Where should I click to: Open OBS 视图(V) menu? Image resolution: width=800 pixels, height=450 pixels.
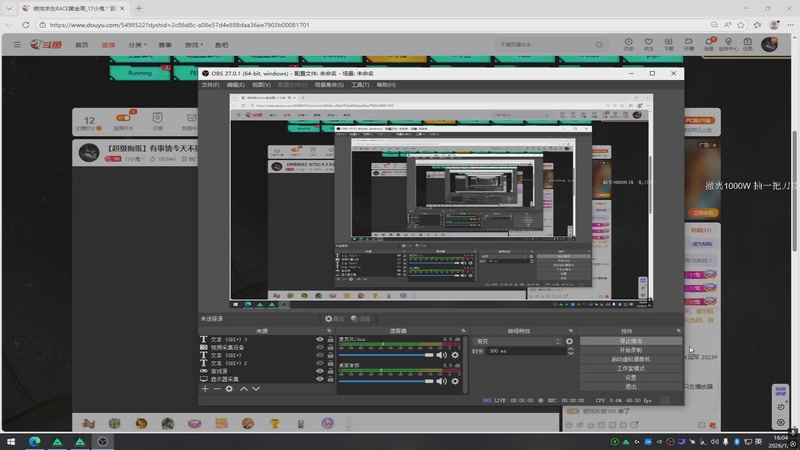point(261,85)
